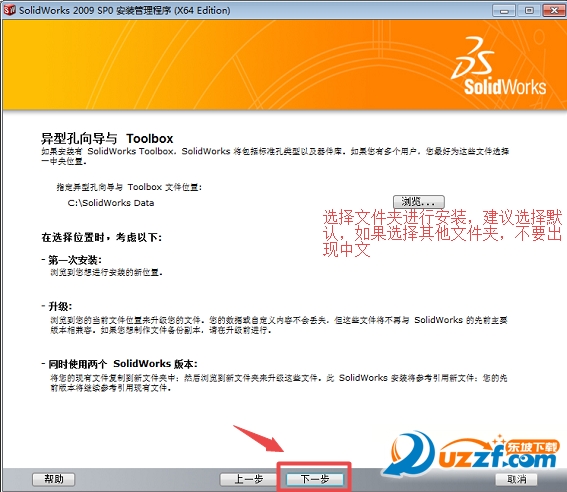Proceed with the 下一步 button
Screen dimensions: 567x492
pyautogui.click(x=315, y=479)
